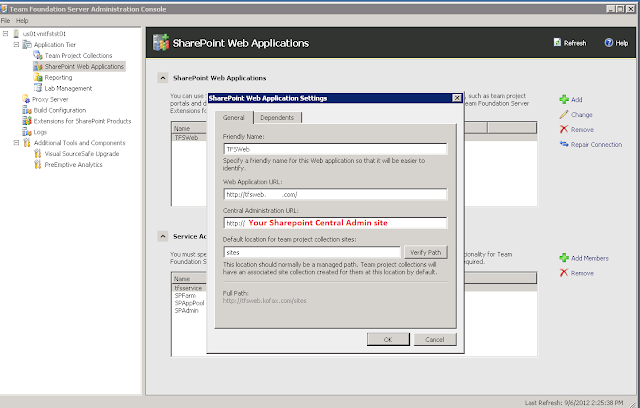
Task: Click the Refresh icon in the header
Action: pos(557,42)
